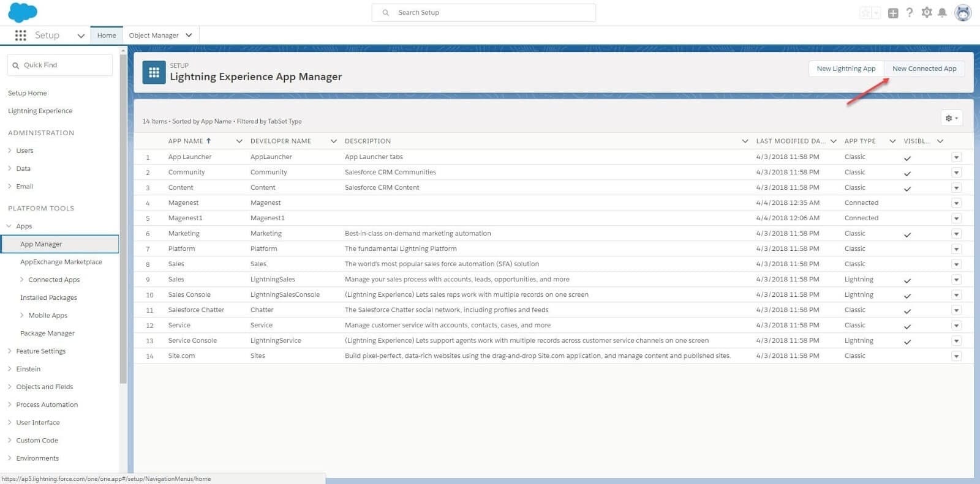The width and height of the screenshot is (980, 484).
Task: Expand Environments tree node
Action: tap(10, 458)
